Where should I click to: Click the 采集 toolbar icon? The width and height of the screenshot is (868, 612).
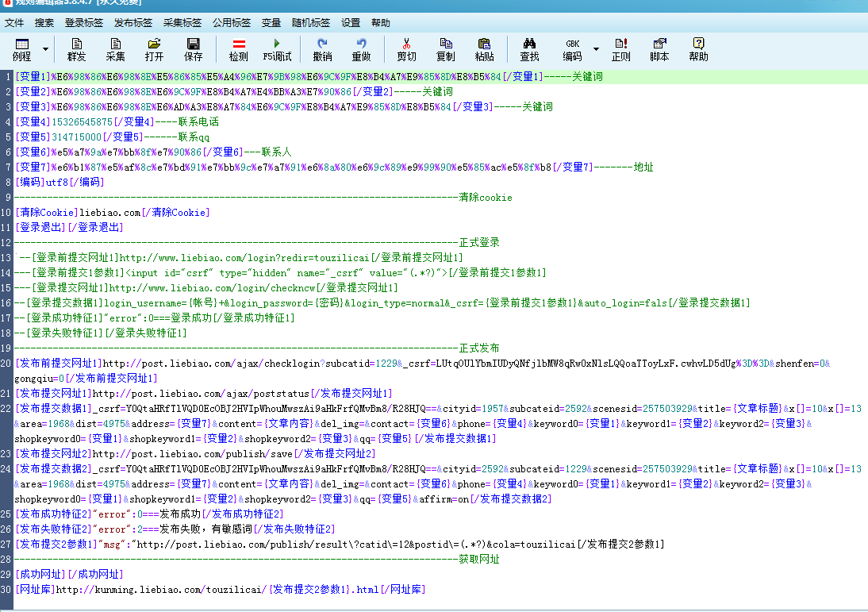pos(116,49)
